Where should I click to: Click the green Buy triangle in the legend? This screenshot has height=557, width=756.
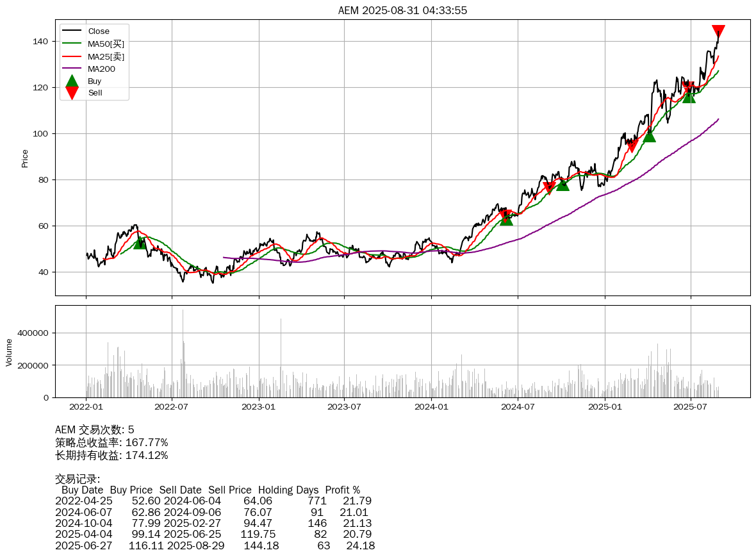[x=72, y=81]
